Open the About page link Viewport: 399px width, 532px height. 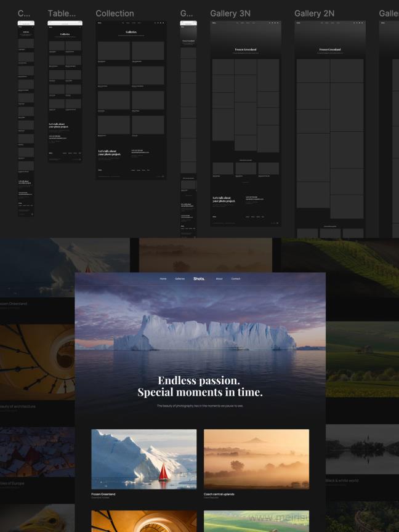pos(219,279)
